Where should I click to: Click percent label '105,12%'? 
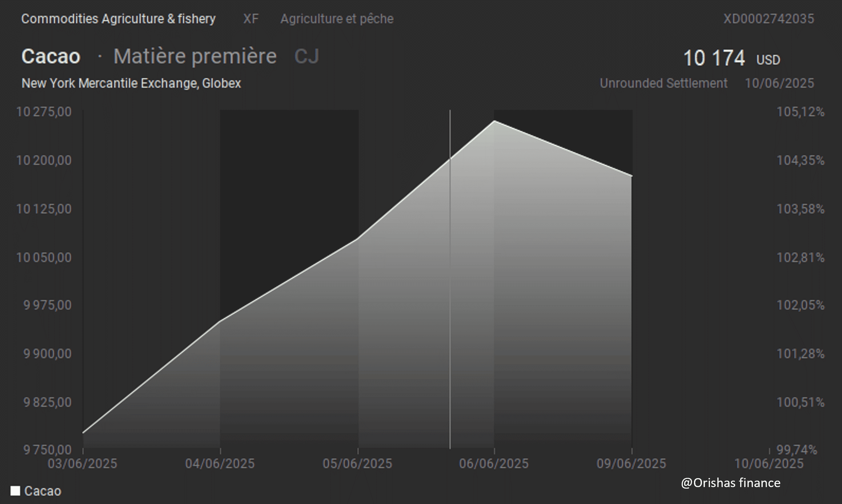click(800, 112)
